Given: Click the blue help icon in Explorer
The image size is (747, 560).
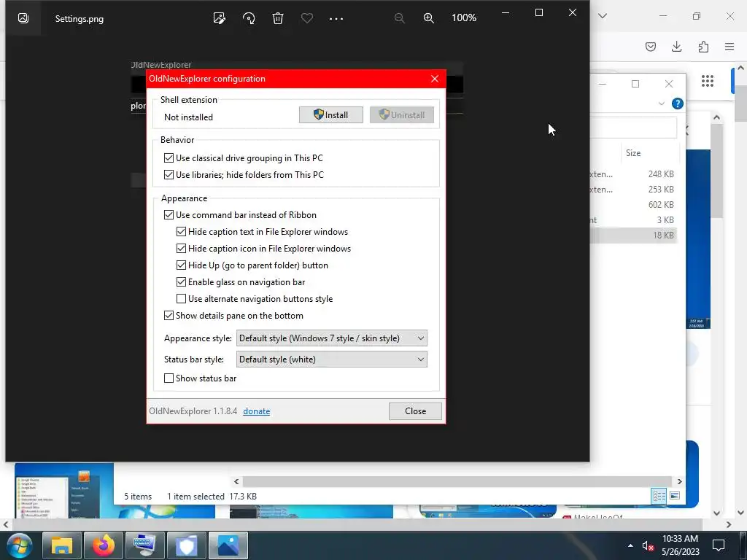Looking at the screenshot, I should point(678,104).
